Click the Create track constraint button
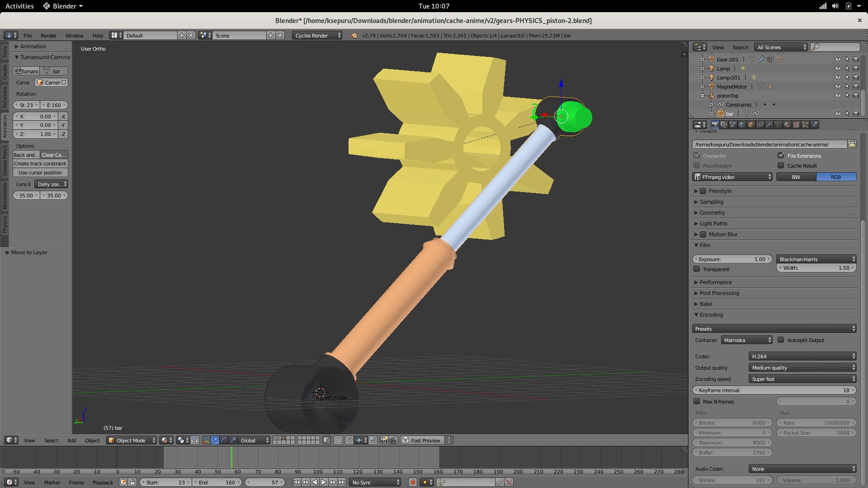This screenshot has width=868, height=488. [x=40, y=164]
